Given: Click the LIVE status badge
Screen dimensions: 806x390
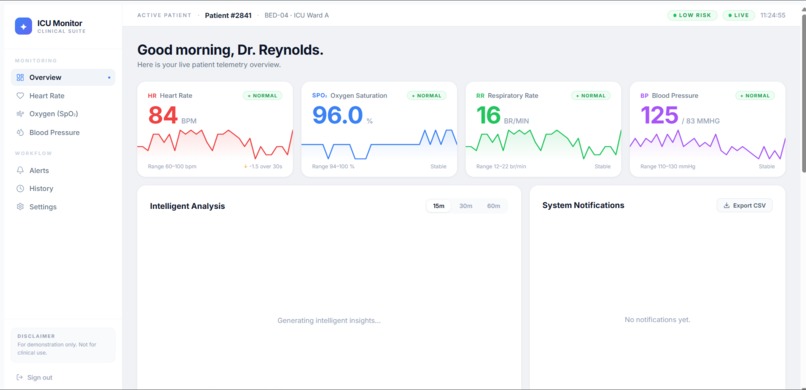Looking at the screenshot, I should (x=739, y=15).
